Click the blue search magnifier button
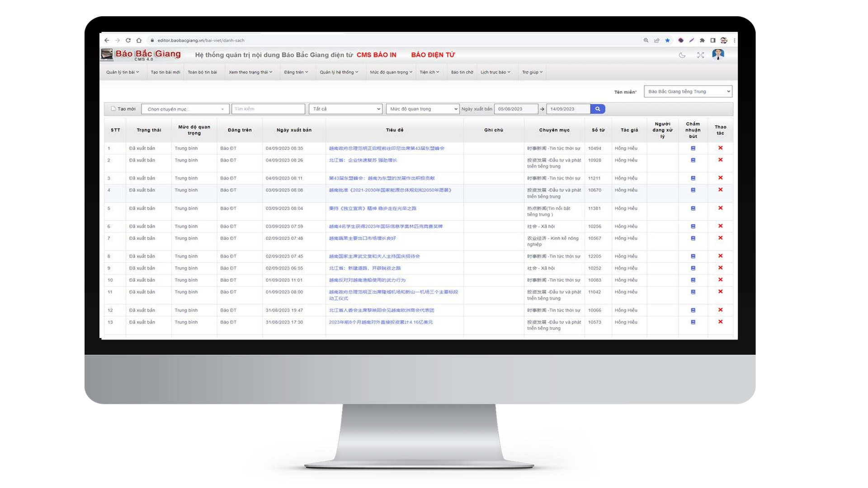The width and height of the screenshot is (868, 488). point(597,109)
